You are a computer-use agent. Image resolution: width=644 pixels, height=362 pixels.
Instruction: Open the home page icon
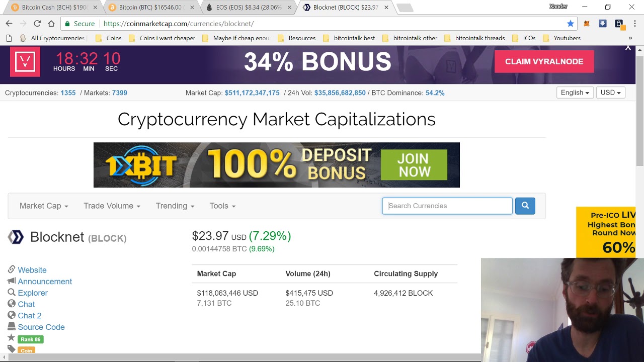(x=51, y=24)
